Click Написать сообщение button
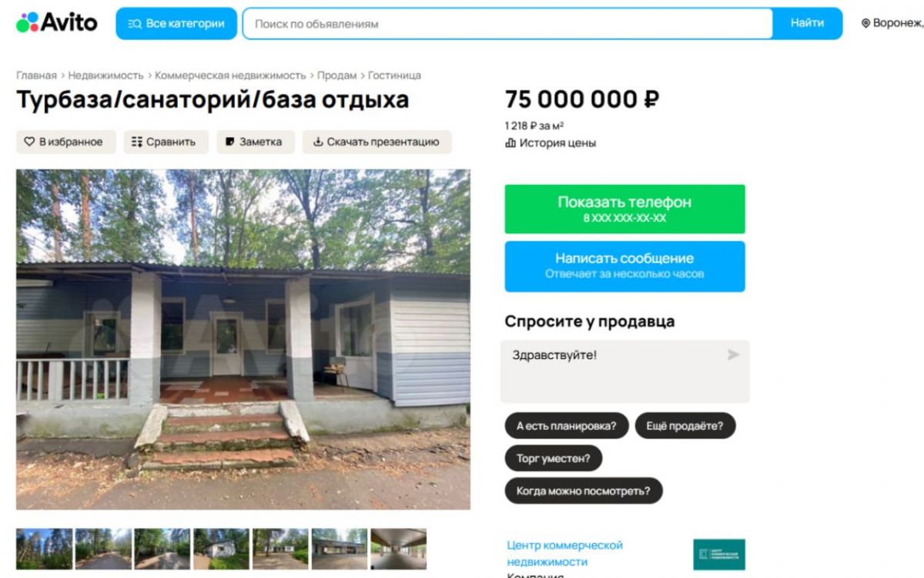The width and height of the screenshot is (924, 578). tap(624, 267)
